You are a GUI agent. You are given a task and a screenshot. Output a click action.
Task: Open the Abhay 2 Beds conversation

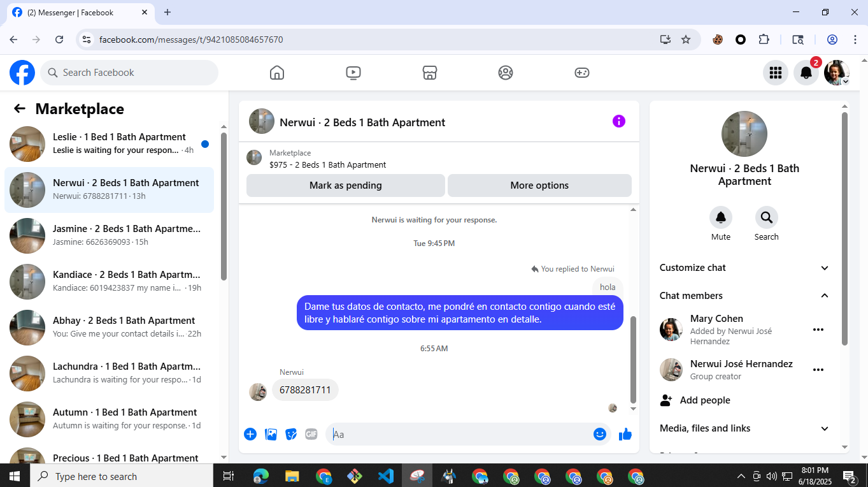click(109, 328)
